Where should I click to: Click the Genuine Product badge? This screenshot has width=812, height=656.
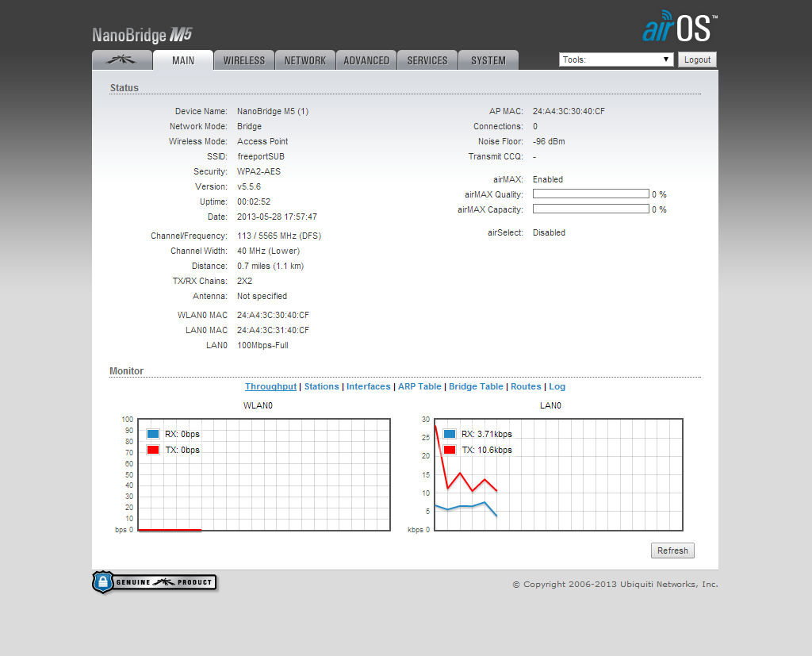155,582
